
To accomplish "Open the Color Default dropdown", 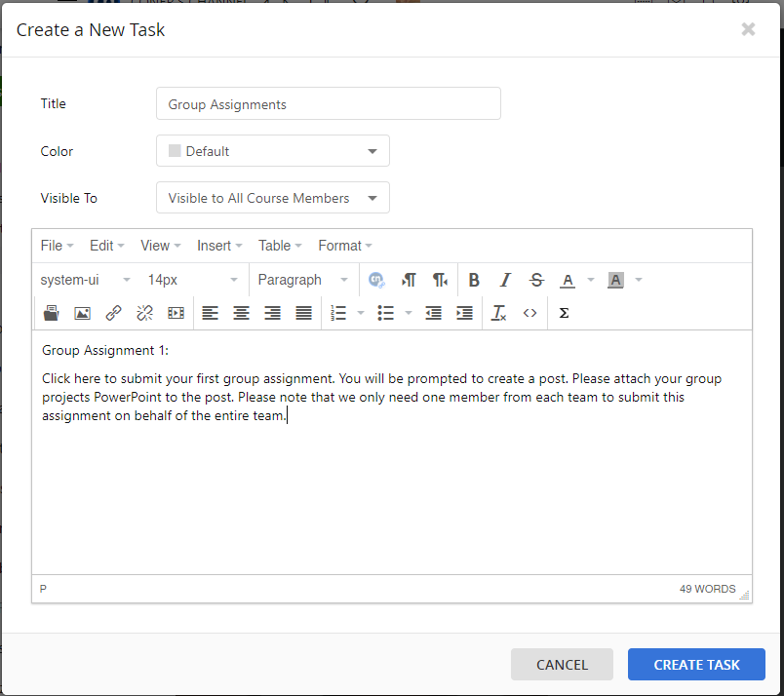I will (273, 151).
